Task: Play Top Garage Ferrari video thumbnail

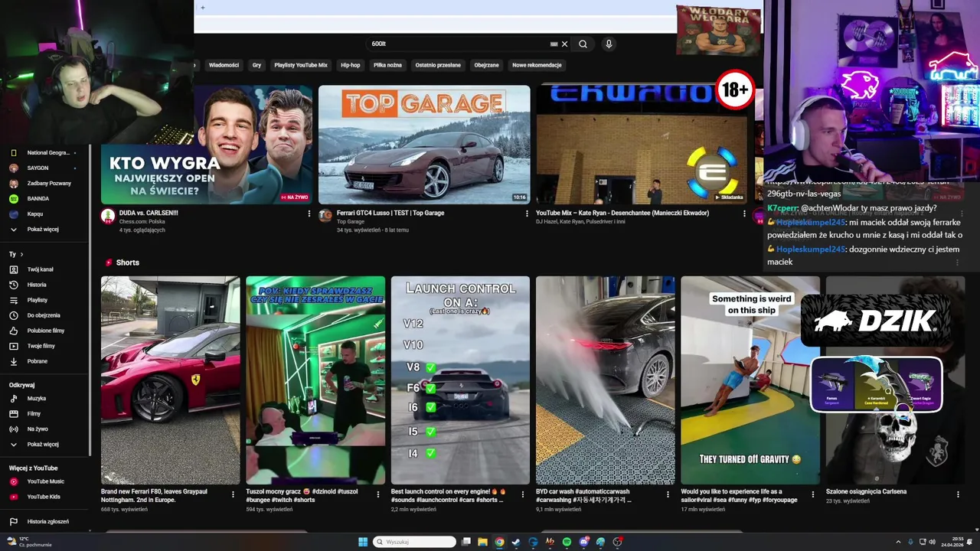Action: click(424, 145)
